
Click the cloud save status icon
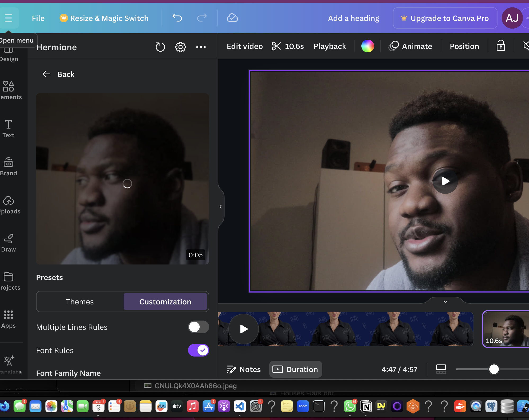(232, 18)
